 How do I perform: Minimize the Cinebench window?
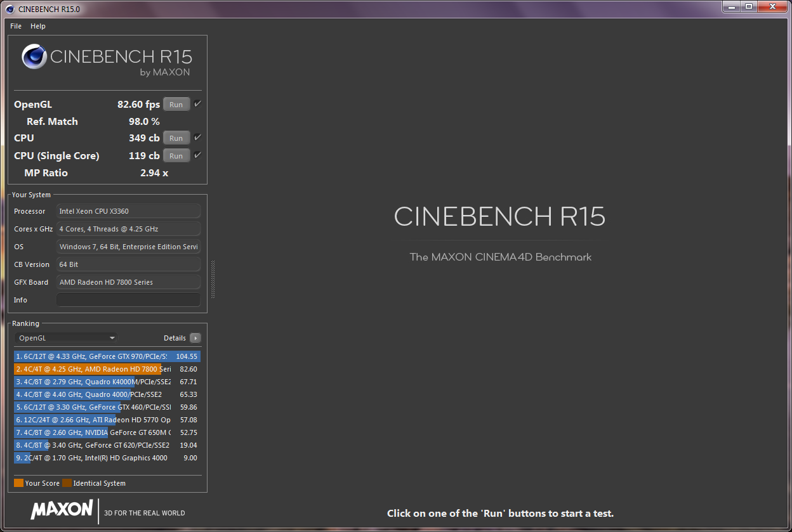coord(731,6)
